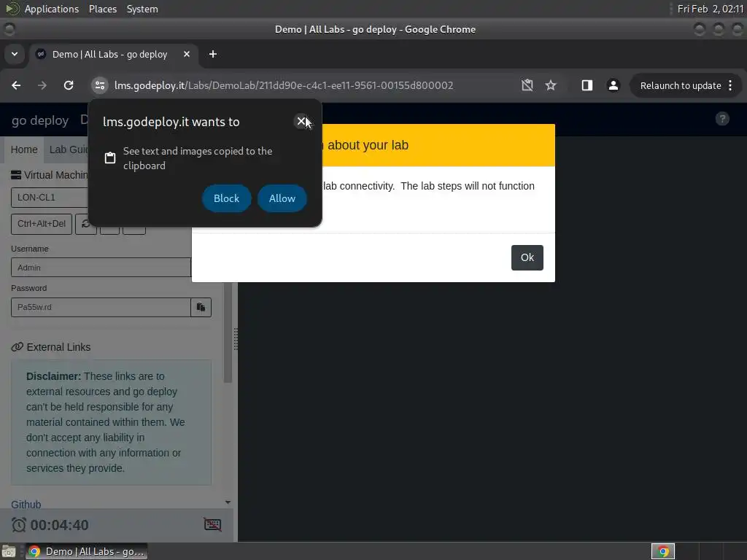This screenshot has height=560, width=747.
Task: Bookmark this page with the star
Action: click(x=551, y=85)
